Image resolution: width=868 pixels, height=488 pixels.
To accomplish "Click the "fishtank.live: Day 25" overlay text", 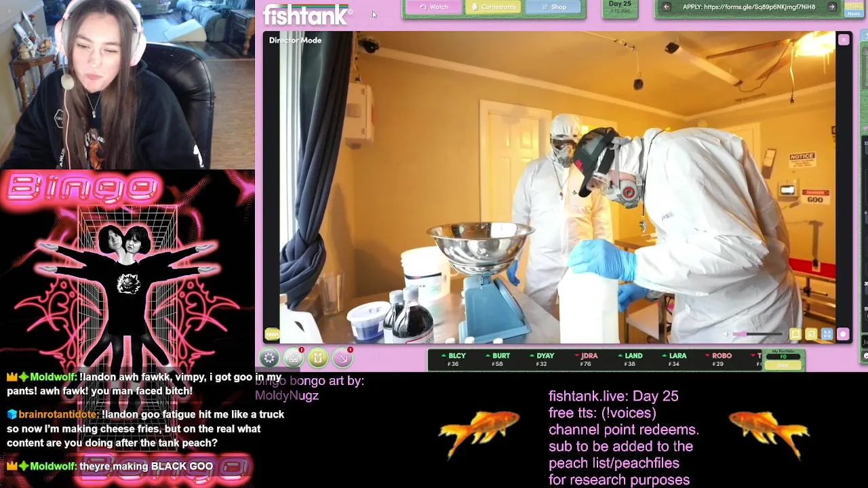I will click(x=613, y=396).
